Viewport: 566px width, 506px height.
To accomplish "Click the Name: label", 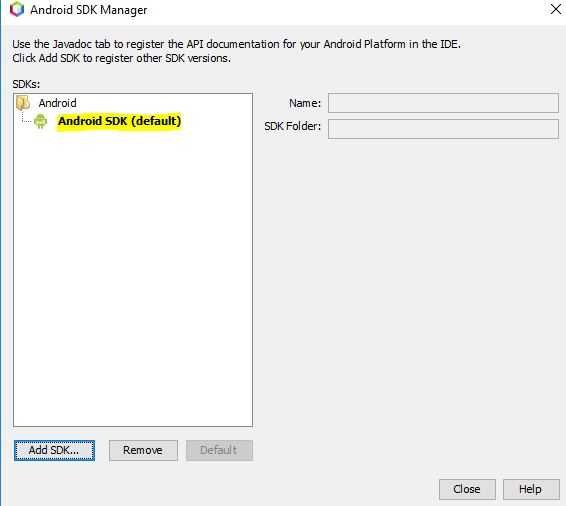I will tap(305, 103).
